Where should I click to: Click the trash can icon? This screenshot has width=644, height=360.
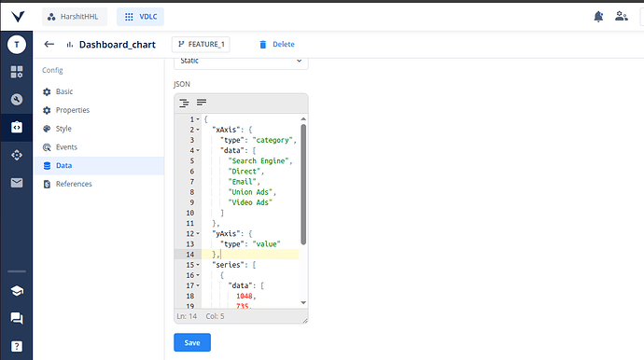(x=263, y=45)
